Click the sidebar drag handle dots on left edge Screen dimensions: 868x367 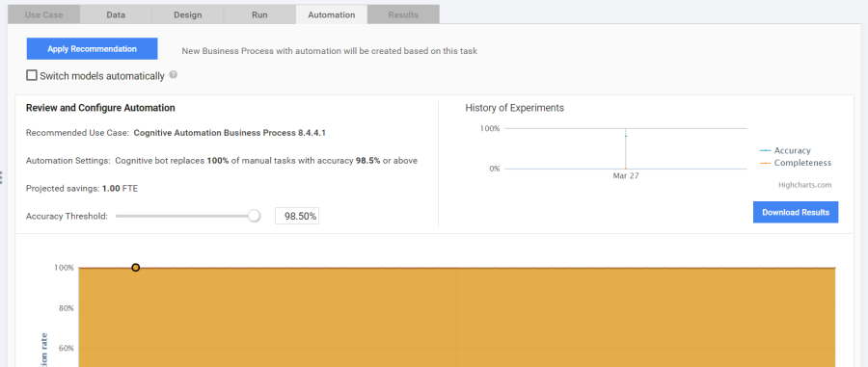point(2,177)
